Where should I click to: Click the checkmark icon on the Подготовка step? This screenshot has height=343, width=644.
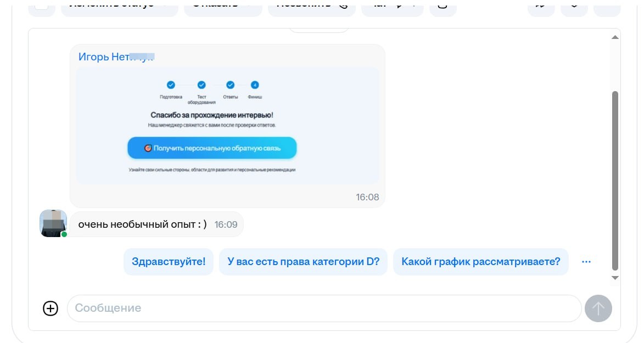coord(171,85)
